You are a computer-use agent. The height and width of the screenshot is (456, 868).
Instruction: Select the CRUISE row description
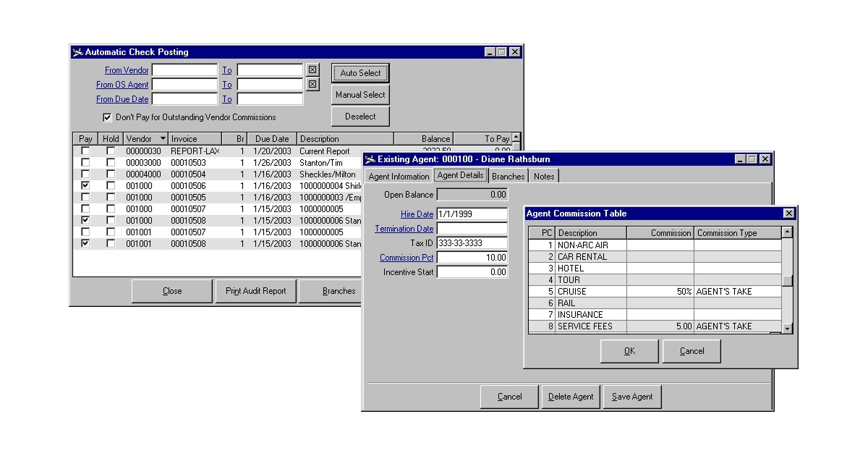591,292
